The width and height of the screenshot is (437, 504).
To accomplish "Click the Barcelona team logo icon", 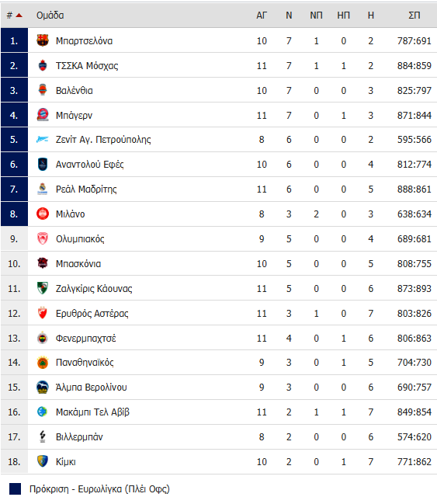I will (43, 40).
